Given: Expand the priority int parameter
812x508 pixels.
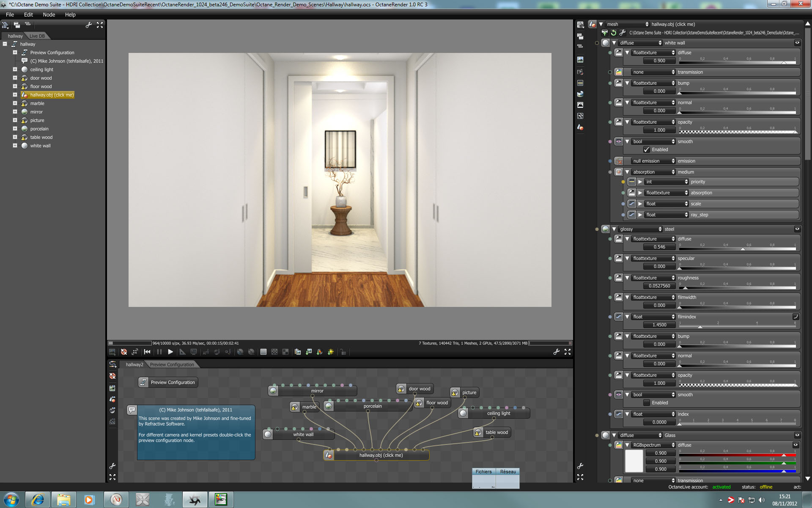Looking at the screenshot, I should 640,182.
